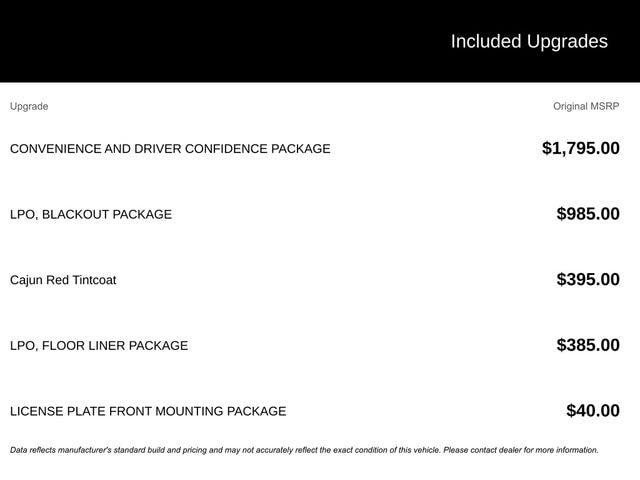Click the $395.00 price
The width and height of the screenshot is (640, 480).
[x=588, y=280]
